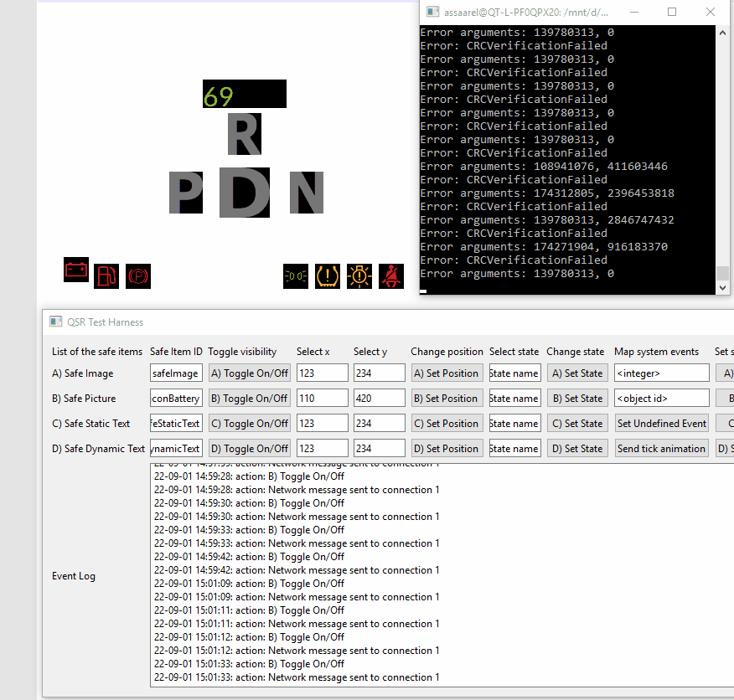Select the fuel pump warning icon
734x700 pixels.
(x=106, y=275)
